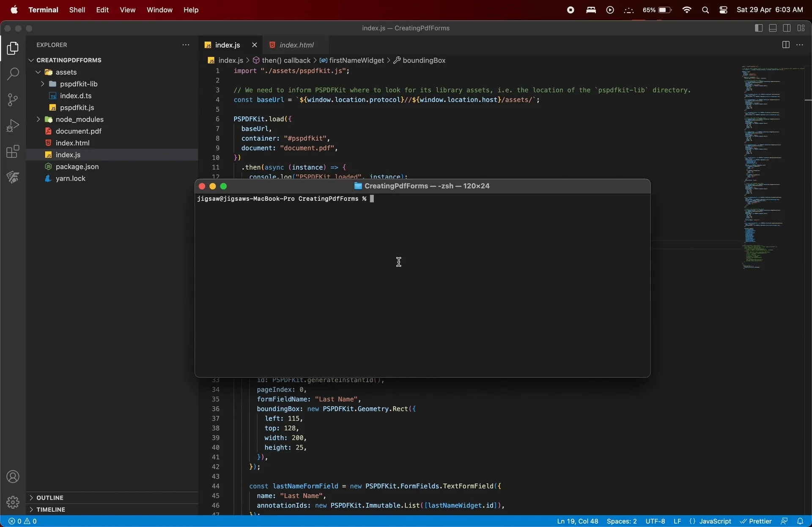Click the Prettier indicator in the status bar
The image size is (812, 527).
click(x=757, y=521)
